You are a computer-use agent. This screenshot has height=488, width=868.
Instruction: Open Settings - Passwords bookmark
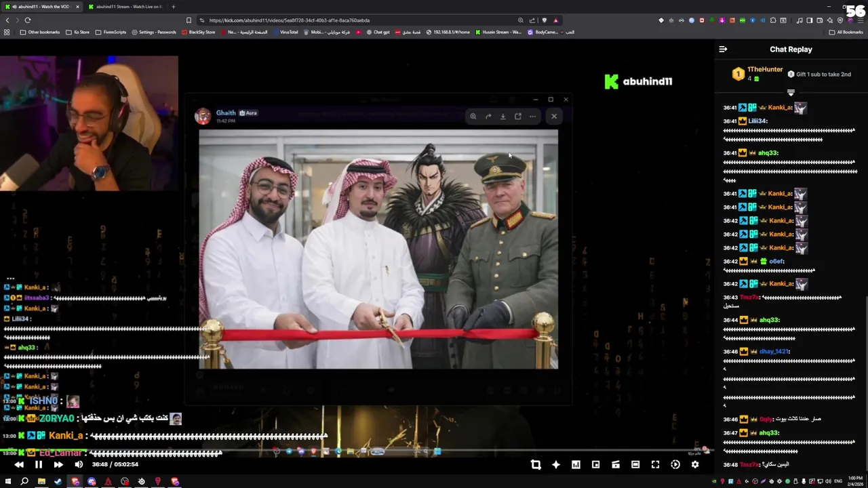[154, 32]
